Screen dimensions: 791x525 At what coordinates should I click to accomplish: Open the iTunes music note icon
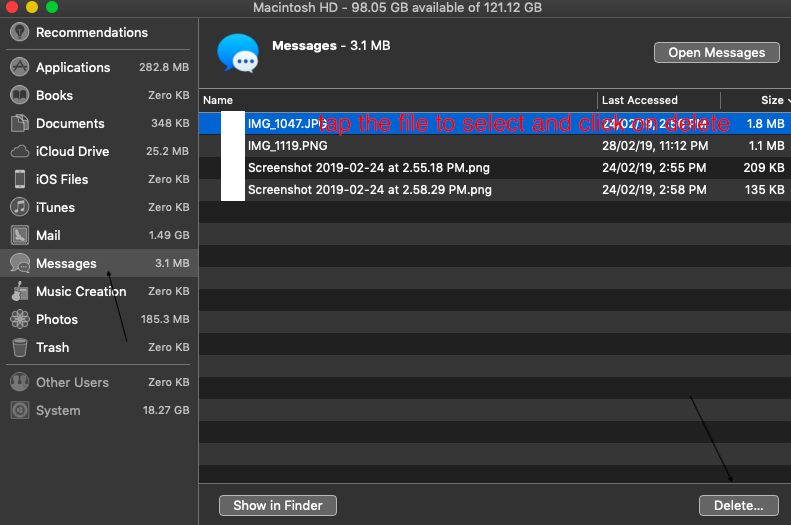19,207
